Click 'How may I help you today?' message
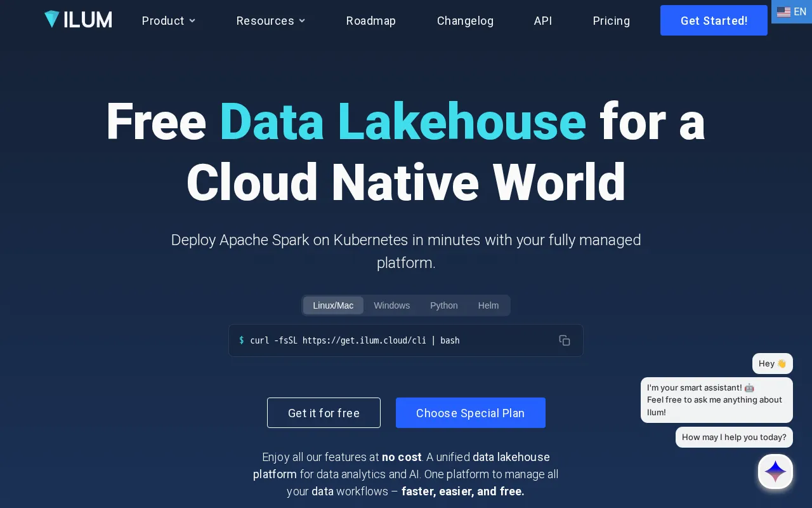812x508 pixels. [x=734, y=437]
